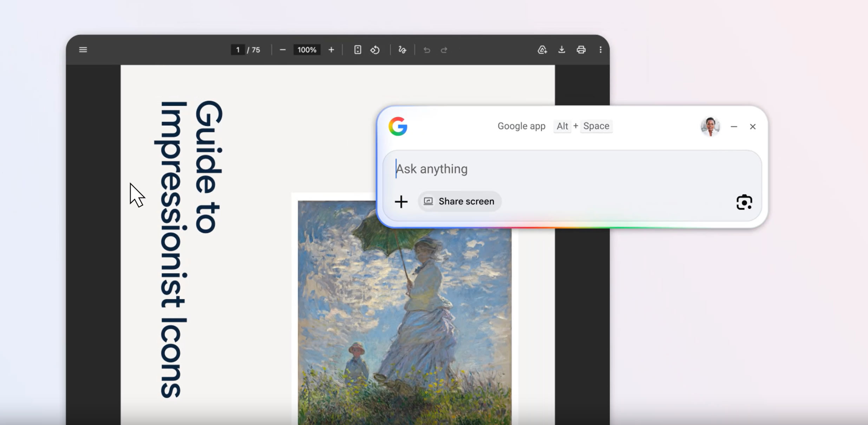
Task: Print the PDF document
Action: pos(581,50)
